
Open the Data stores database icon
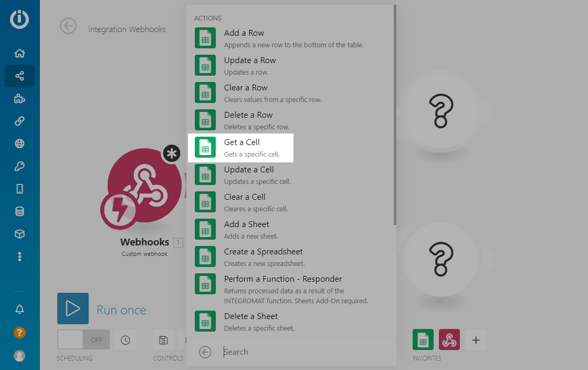tap(19, 212)
